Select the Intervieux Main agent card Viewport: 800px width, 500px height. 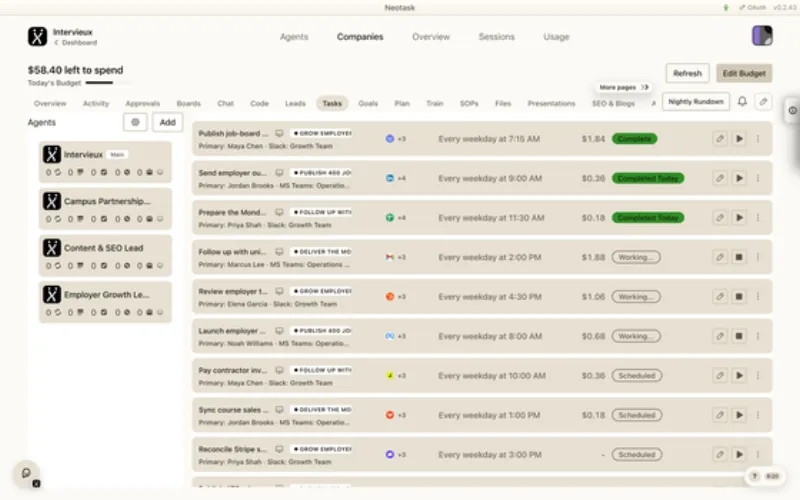[x=105, y=162]
